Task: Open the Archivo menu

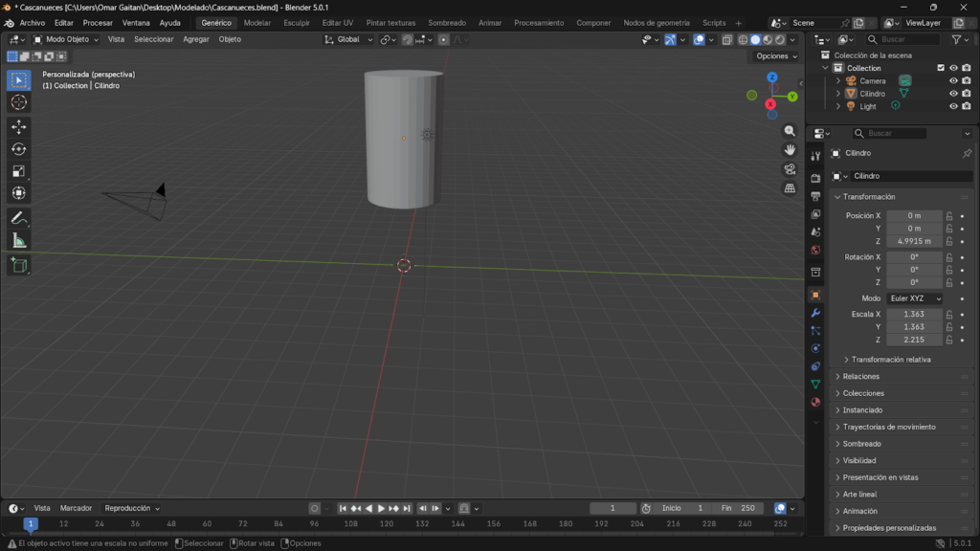Action: point(33,22)
